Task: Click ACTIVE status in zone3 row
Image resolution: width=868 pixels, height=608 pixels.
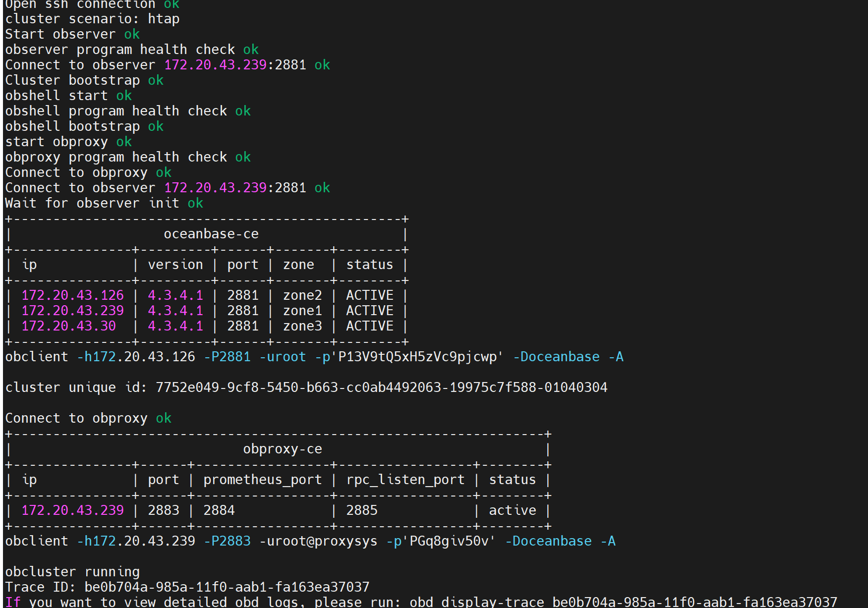Action: pos(370,327)
